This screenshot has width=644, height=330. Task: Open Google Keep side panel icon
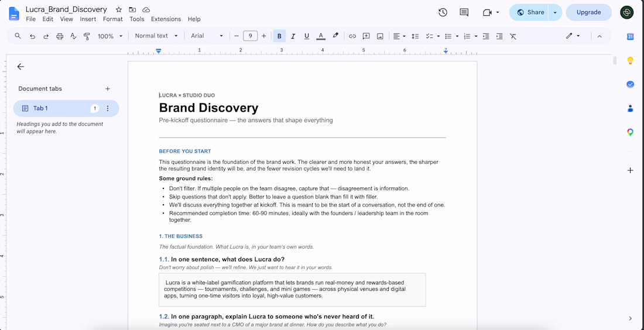(x=630, y=61)
